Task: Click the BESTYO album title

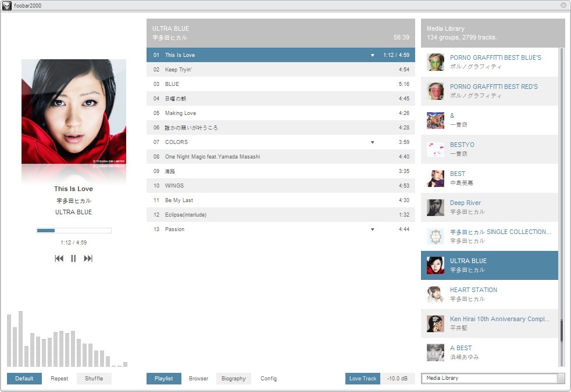Action: tap(462, 145)
